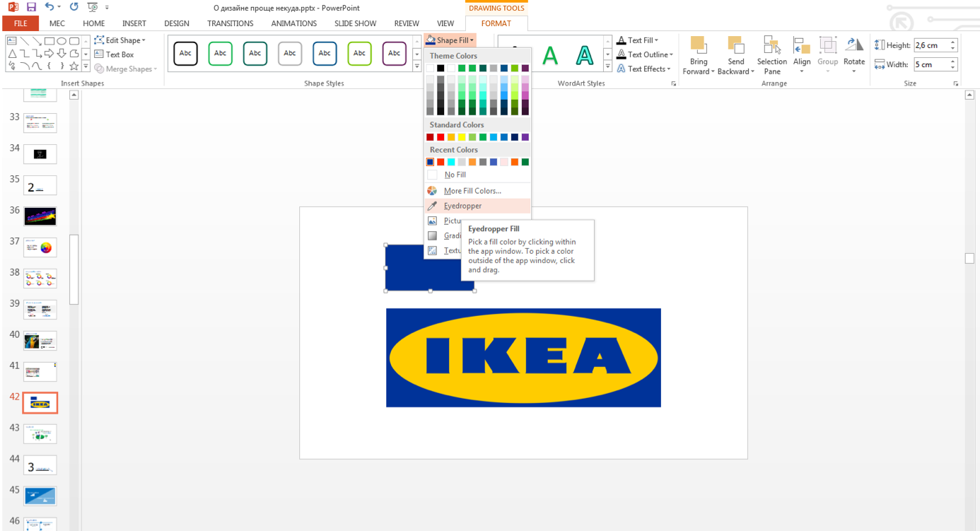Open Size group dialog launcher

pyautogui.click(x=956, y=83)
